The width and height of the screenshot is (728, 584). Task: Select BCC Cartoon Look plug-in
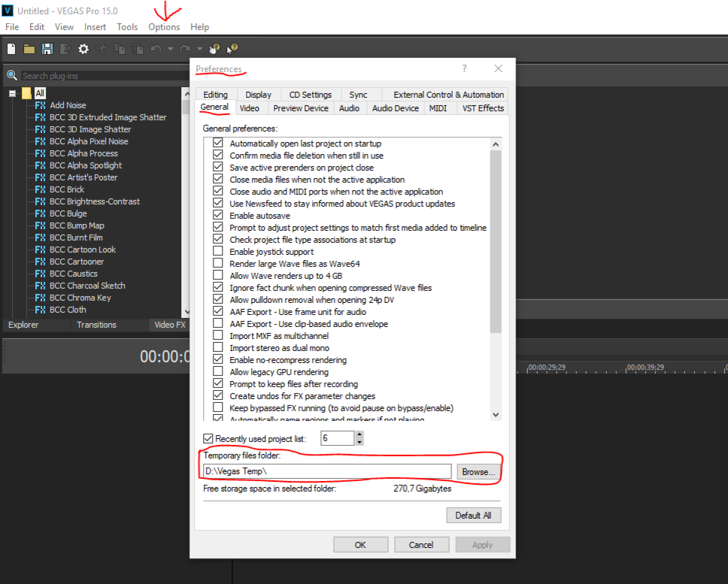click(x=83, y=250)
